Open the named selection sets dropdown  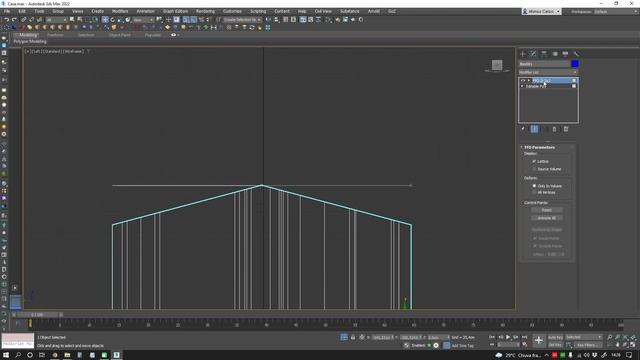(242, 20)
